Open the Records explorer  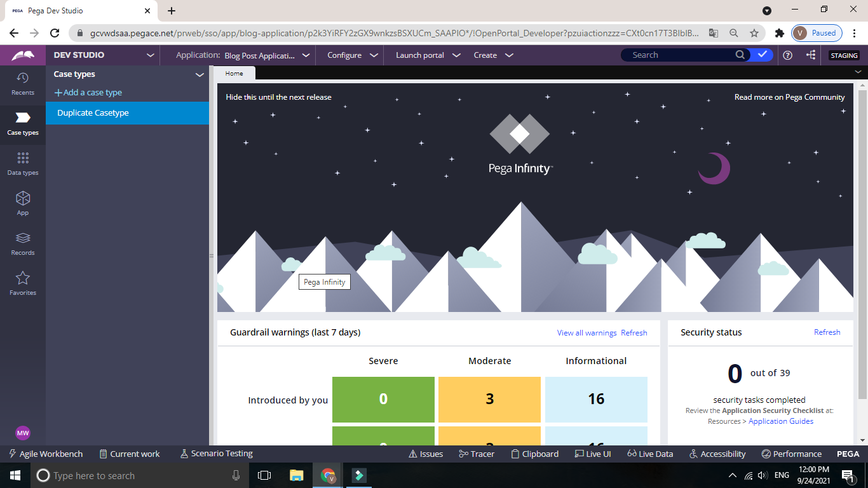click(x=23, y=244)
